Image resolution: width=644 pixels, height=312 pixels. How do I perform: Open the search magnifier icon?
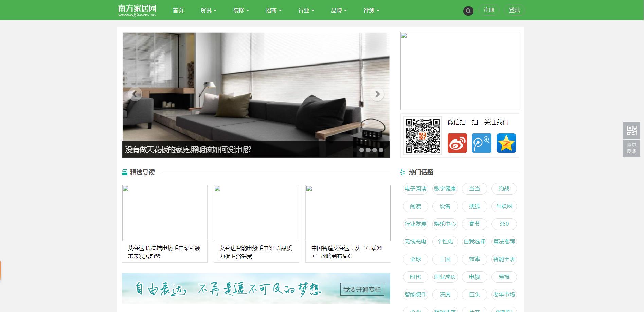[x=468, y=11]
